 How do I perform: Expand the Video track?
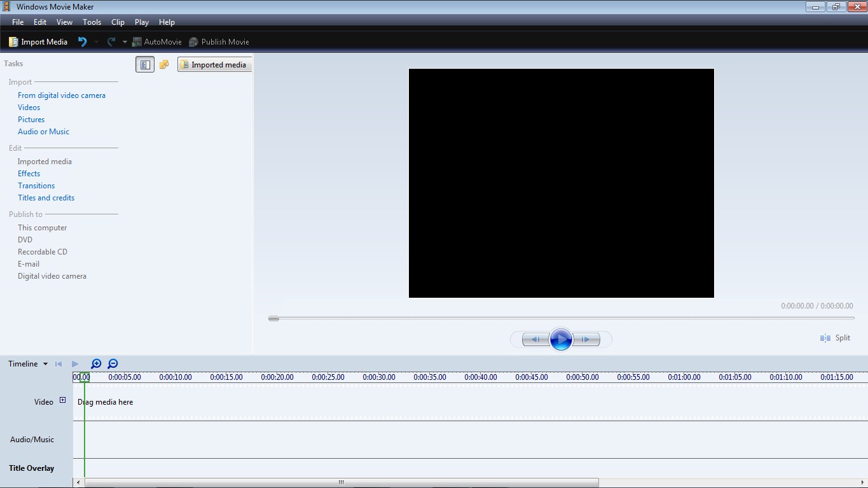62,400
